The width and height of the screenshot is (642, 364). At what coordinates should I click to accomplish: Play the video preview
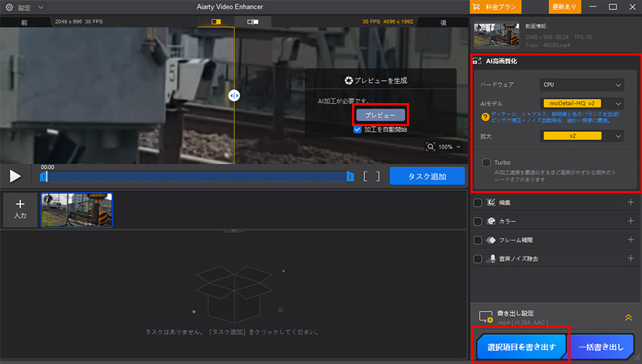(15, 177)
